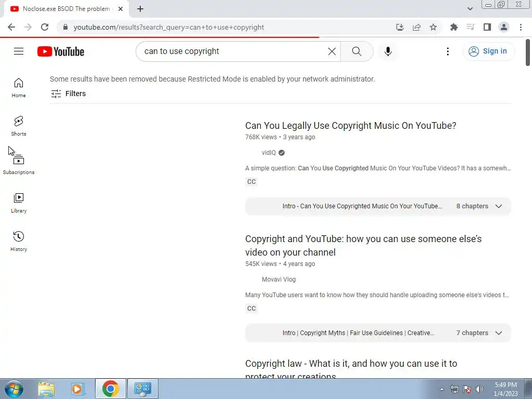This screenshot has height=399, width=532.
Task: Open the Movavi Vlog channel link
Action: pos(278,280)
